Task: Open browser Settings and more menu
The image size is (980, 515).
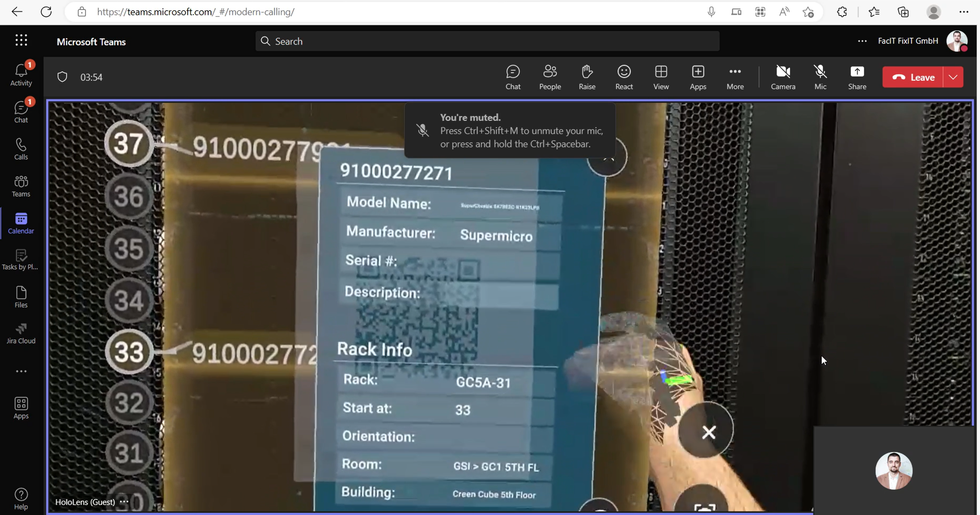Action: (x=964, y=12)
